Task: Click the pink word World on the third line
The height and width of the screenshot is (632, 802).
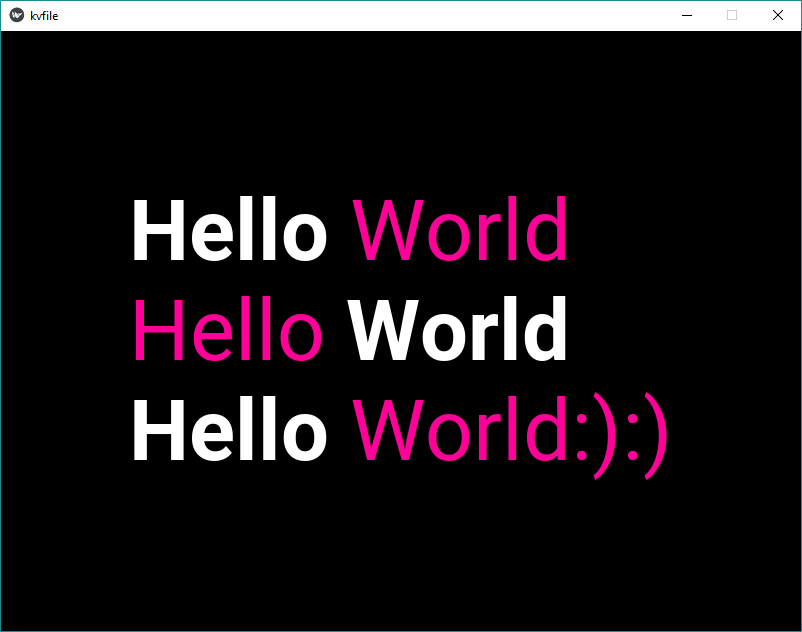Action: click(x=460, y=428)
